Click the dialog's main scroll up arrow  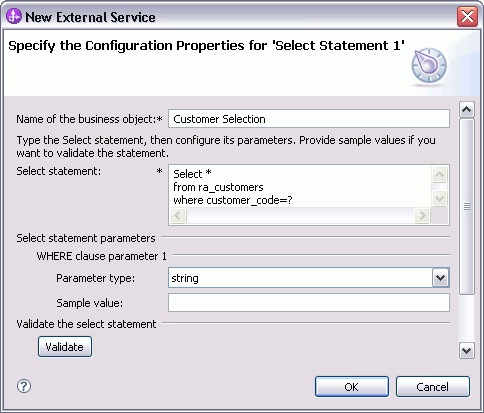point(467,109)
